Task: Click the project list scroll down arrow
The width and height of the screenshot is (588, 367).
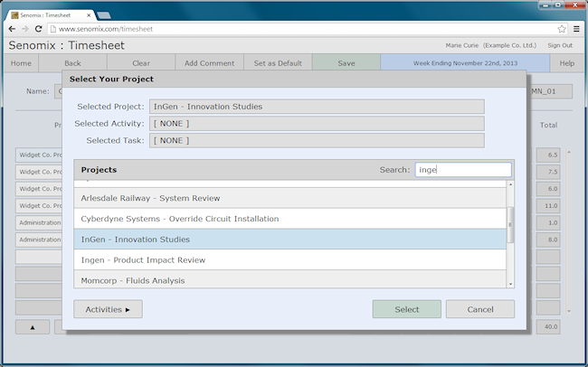Action: (x=510, y=284)
